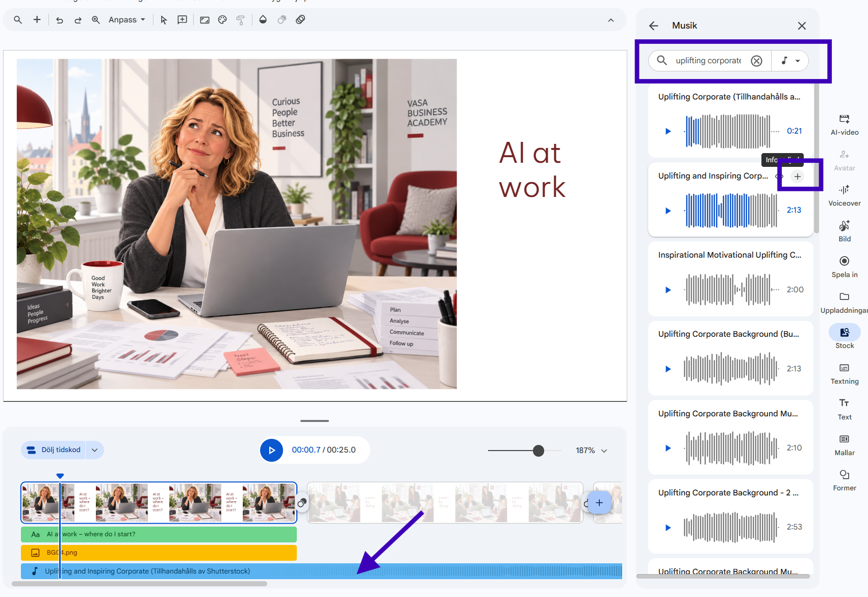
Task: Open Former shapes in the sidebar
Action: 845,481
